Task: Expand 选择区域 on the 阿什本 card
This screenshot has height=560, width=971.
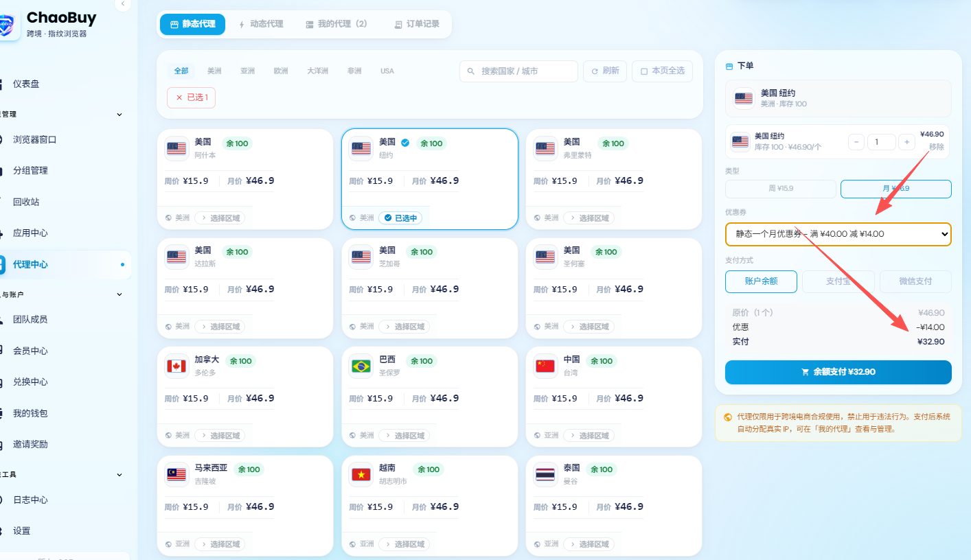Action: pyautogui.click(x=220, y=218)
